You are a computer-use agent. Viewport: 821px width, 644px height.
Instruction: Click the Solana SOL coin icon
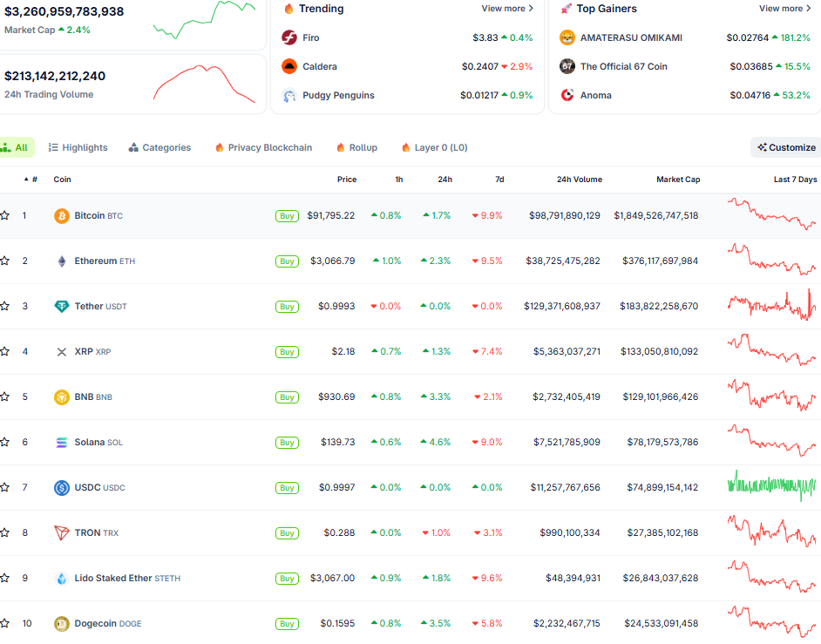(60, 442)
